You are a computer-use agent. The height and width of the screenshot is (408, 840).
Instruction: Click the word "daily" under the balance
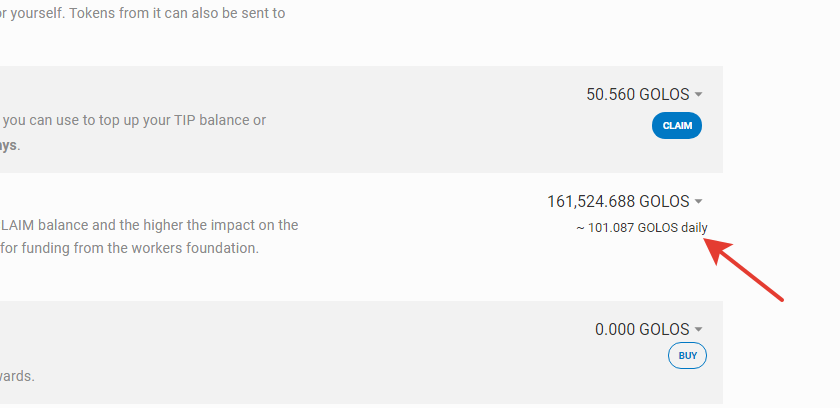(x=694, y=227)
